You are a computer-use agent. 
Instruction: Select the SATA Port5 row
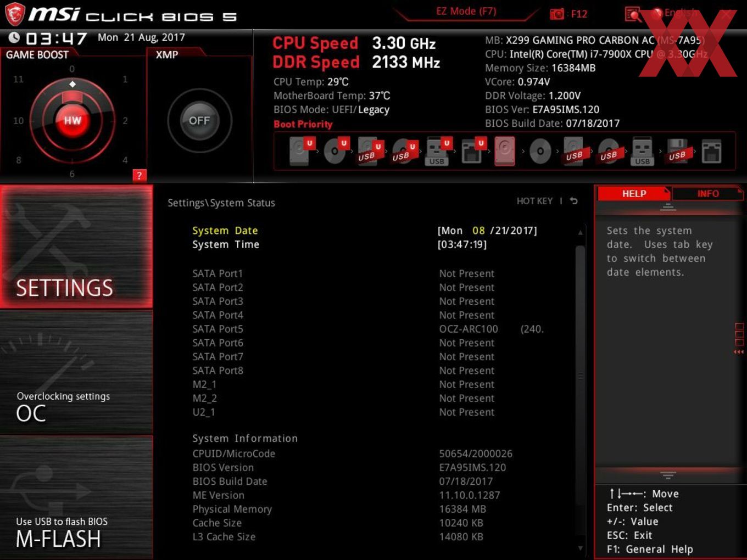[368, 329]
